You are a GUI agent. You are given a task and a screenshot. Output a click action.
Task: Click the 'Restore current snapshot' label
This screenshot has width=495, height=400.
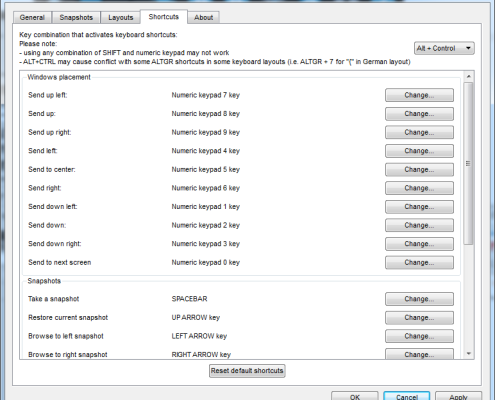[x=68, y=317]
